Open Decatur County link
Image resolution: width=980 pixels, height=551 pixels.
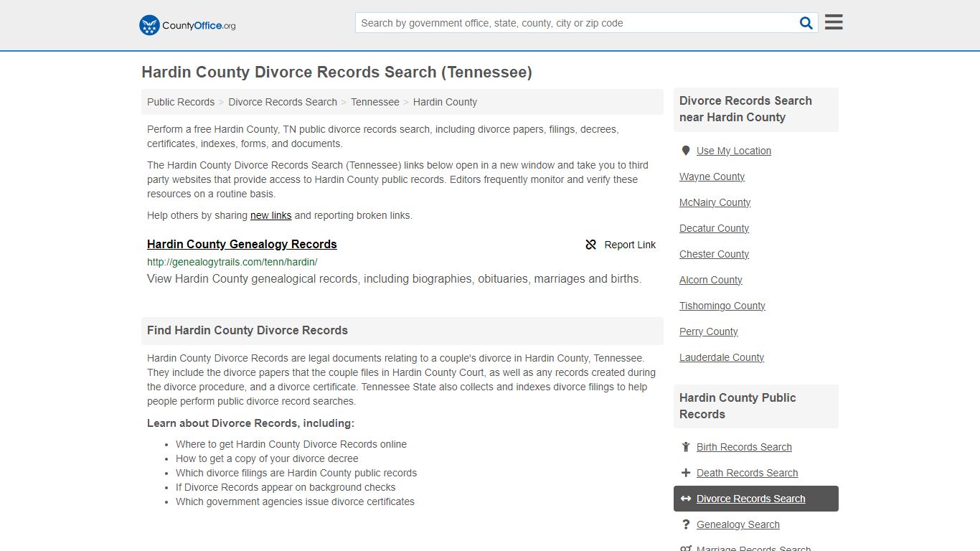coord(714,228)
